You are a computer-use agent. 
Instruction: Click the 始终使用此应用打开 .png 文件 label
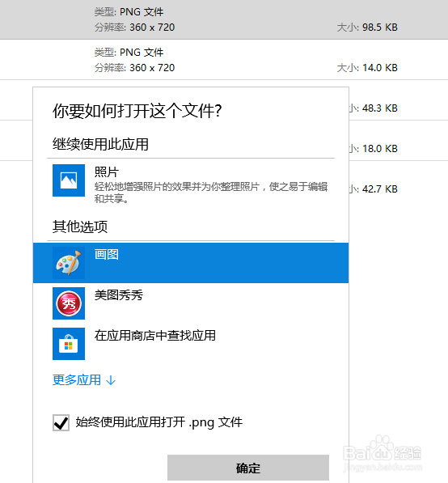(159, 422)
